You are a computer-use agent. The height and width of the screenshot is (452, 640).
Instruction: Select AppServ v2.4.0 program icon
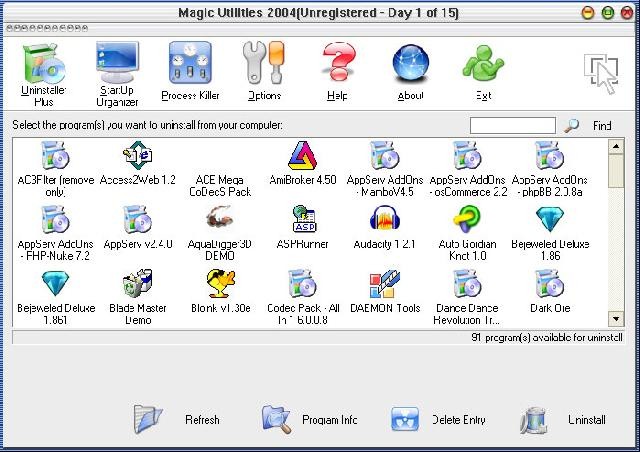(138, 219)
